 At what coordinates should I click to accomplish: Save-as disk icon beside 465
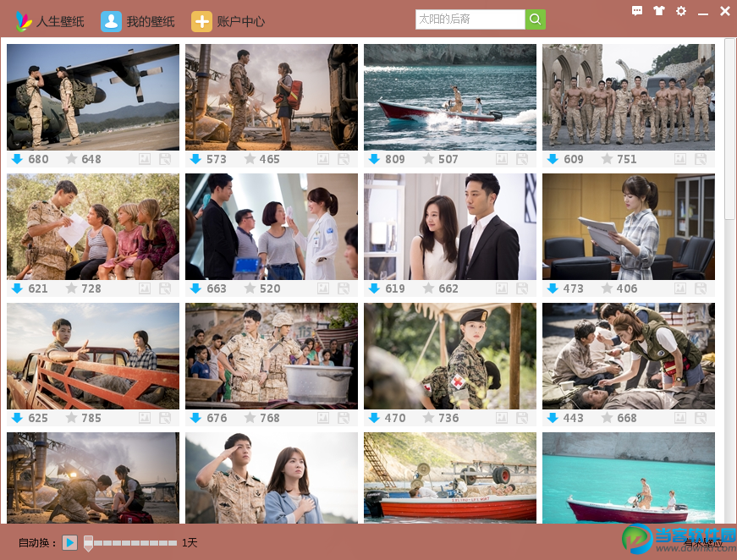click(344, 159)
